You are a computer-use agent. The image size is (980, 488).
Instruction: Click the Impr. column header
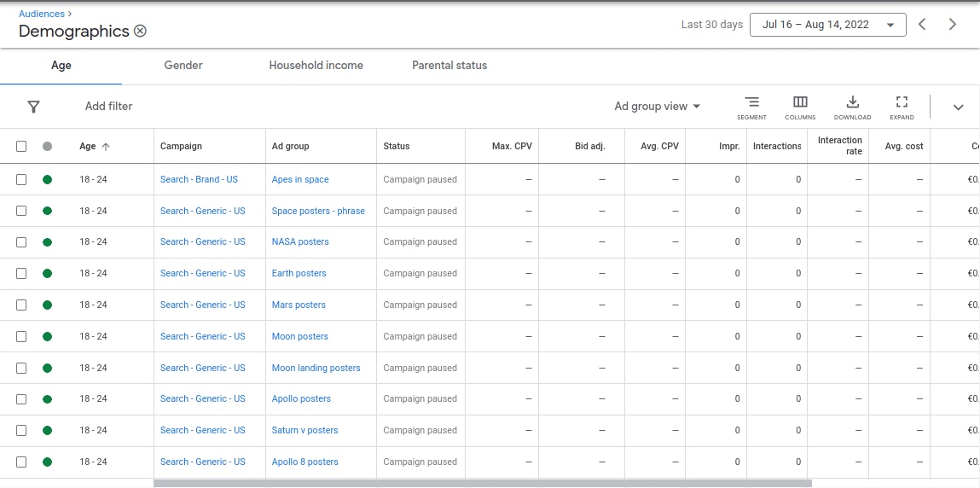click(729, 146)
